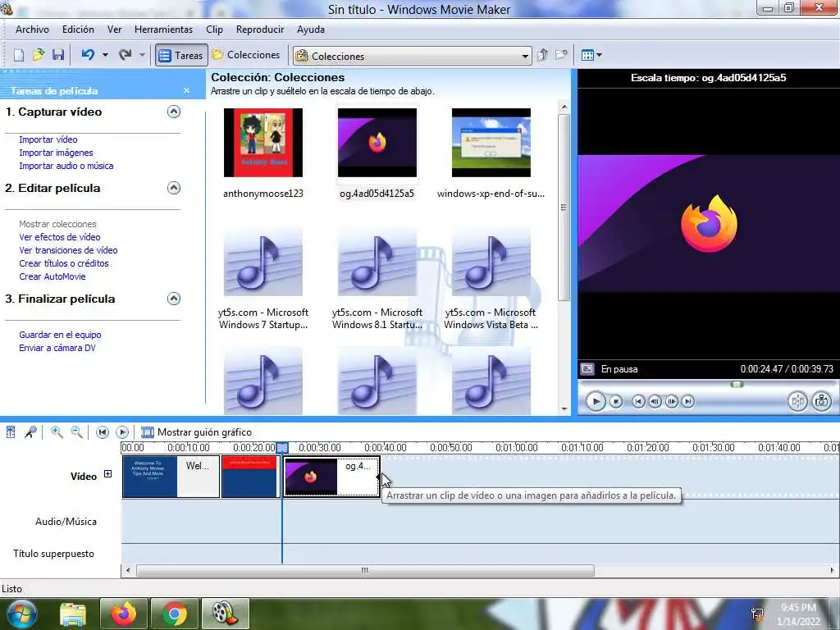The width and height of the screenshot is (840, 630).
Task: Click the Importar vídeo link
Action: tap(48, 139)
